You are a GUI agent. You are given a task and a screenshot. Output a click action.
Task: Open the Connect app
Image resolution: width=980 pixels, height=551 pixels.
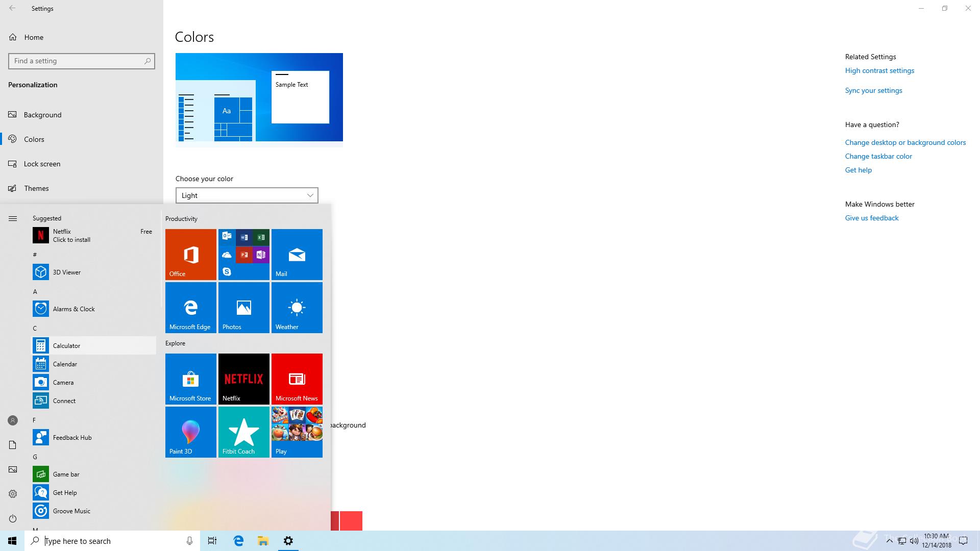tap(94, 400)
